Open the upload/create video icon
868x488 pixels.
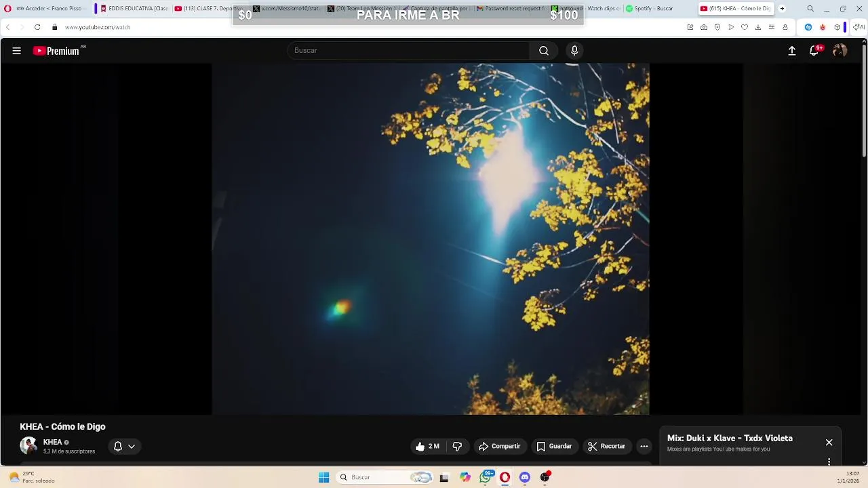791,51
